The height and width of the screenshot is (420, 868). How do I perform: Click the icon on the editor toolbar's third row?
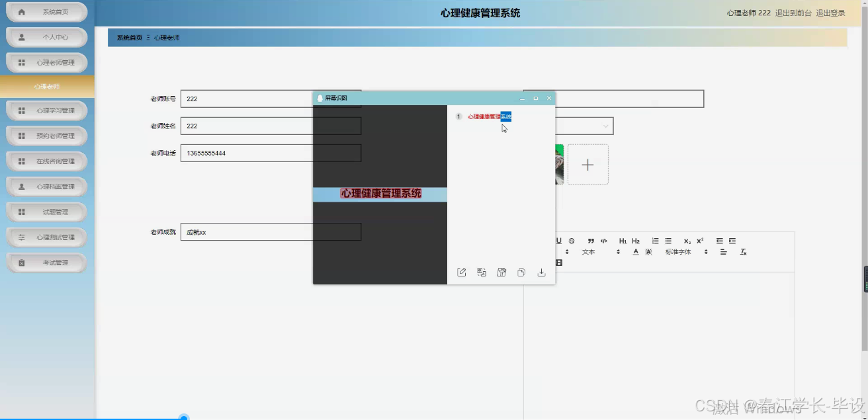559,263
